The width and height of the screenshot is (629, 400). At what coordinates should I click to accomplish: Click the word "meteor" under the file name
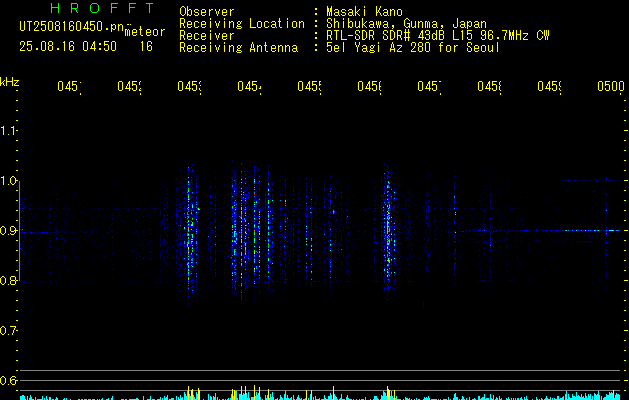pyautogui.click(x=145, y=32)
